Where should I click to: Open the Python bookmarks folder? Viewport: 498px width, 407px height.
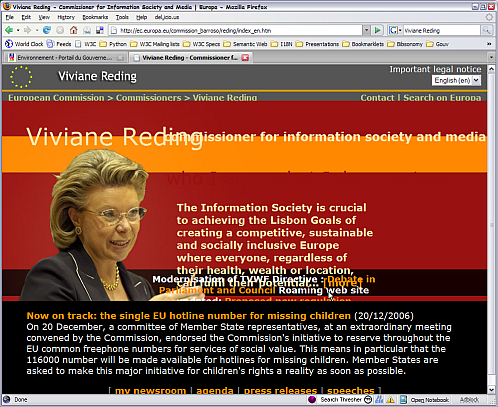coord(113,44)
